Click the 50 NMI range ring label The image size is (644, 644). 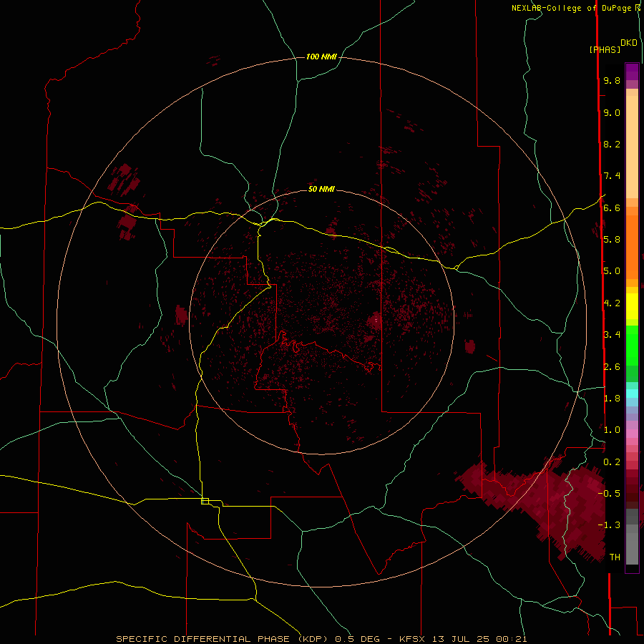coord(321,189)
